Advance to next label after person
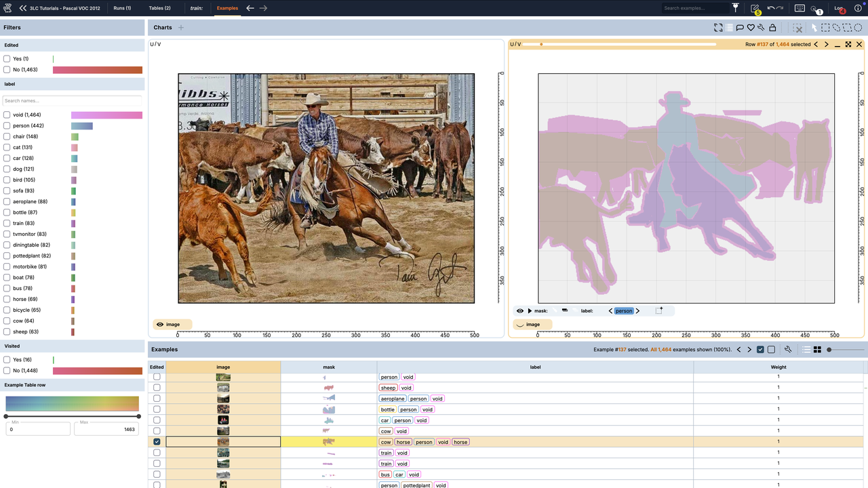This screenshot has width=868, height=488. 637,311
